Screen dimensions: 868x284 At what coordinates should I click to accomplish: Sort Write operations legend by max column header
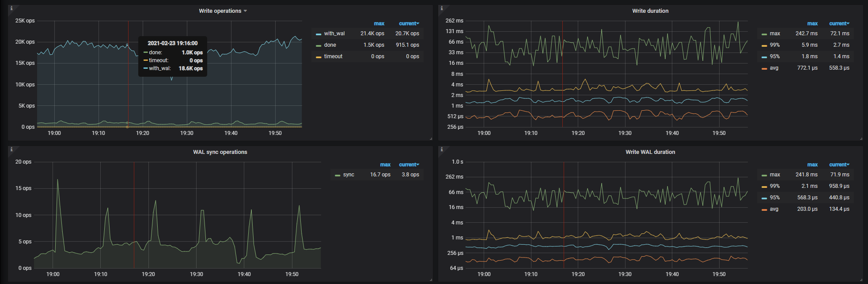[379, 23]
